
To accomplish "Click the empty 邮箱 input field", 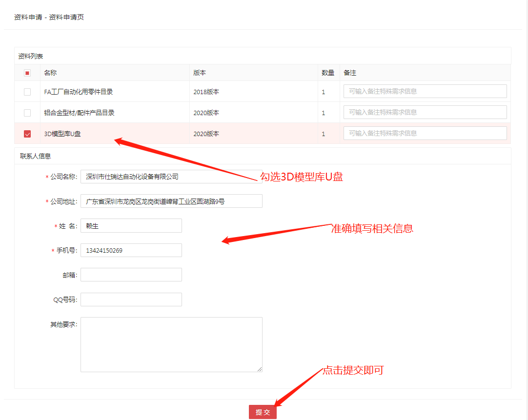I will [131, 275].
